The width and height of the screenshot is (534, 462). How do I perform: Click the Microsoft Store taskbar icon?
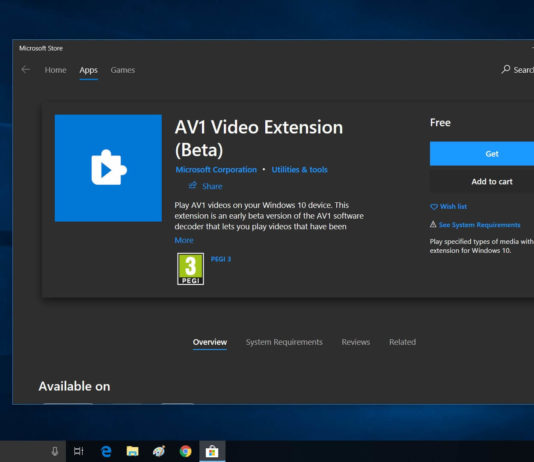click(212, 451)
